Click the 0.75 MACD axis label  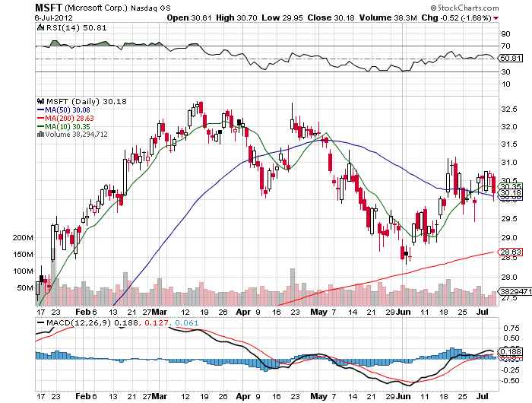click(511, 328)
